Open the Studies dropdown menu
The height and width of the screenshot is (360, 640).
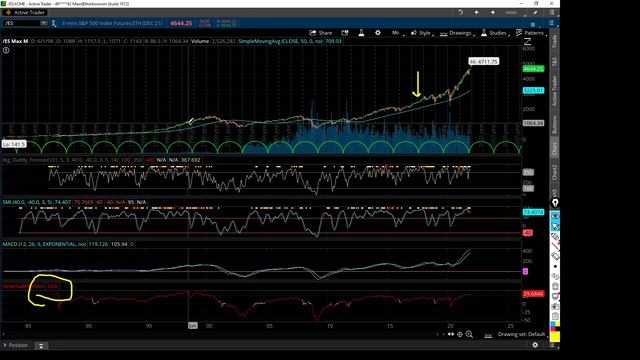pos(495,33)
